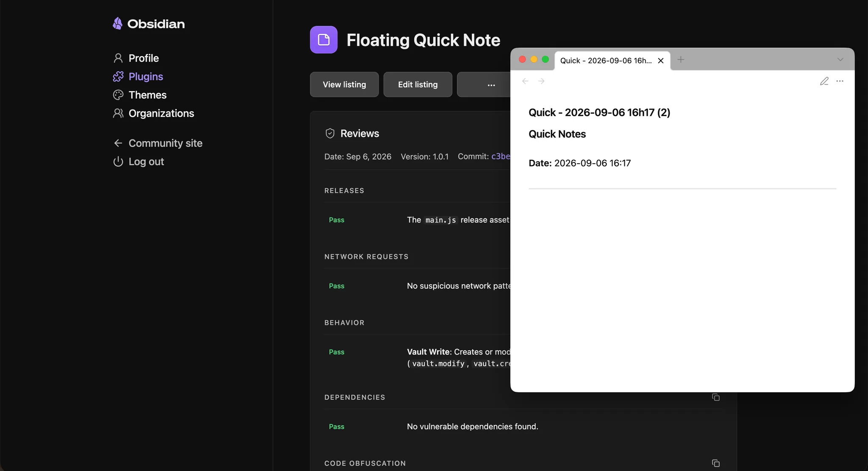Select the Quick - 2026-09-06 16h tab
The image size is (868, 471).
606,61
